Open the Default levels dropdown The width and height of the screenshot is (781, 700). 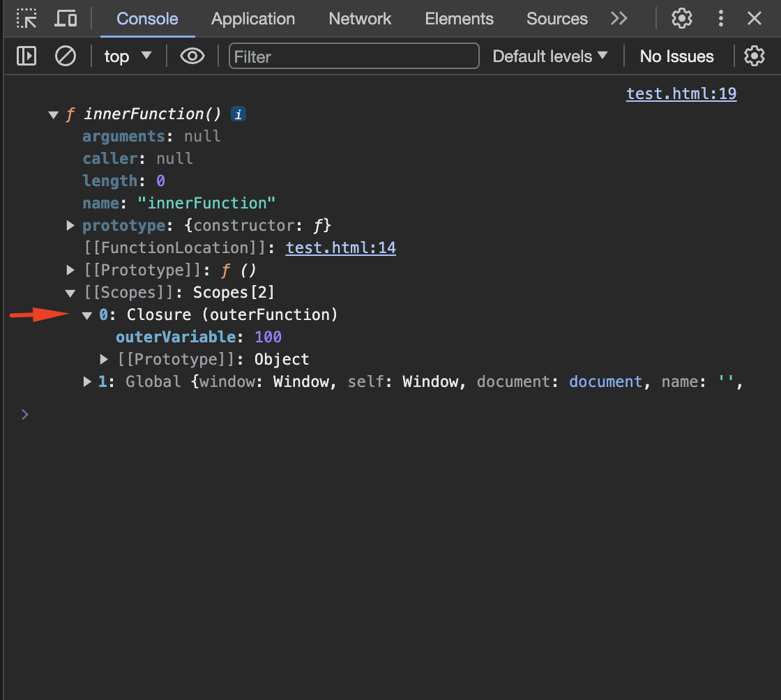(x=549, y=56)
